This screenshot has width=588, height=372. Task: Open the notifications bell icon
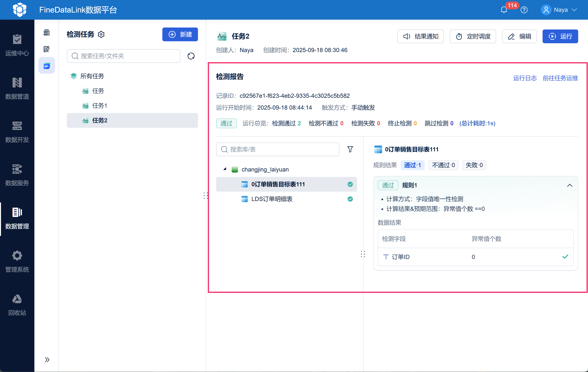point(504,10)
